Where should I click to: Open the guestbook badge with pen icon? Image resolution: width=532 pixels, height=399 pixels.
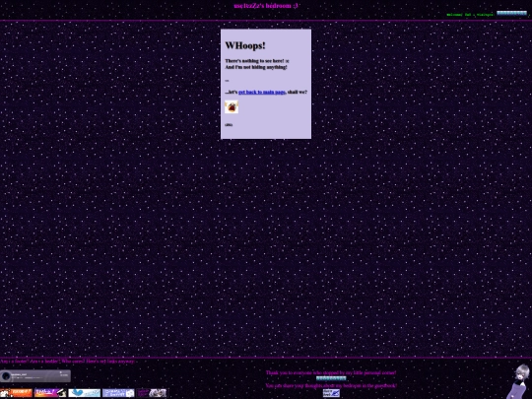(331, 393)
